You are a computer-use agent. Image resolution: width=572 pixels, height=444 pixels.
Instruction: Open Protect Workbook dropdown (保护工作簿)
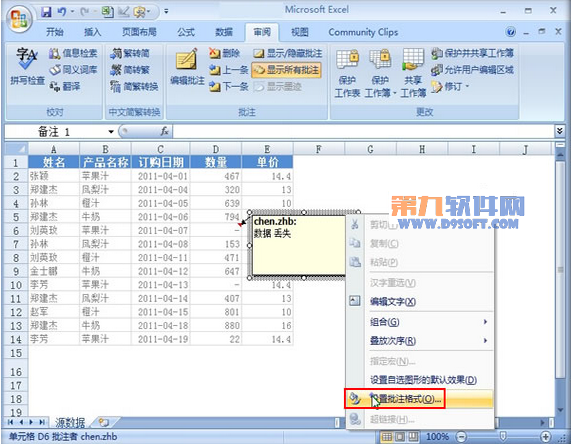380,73
